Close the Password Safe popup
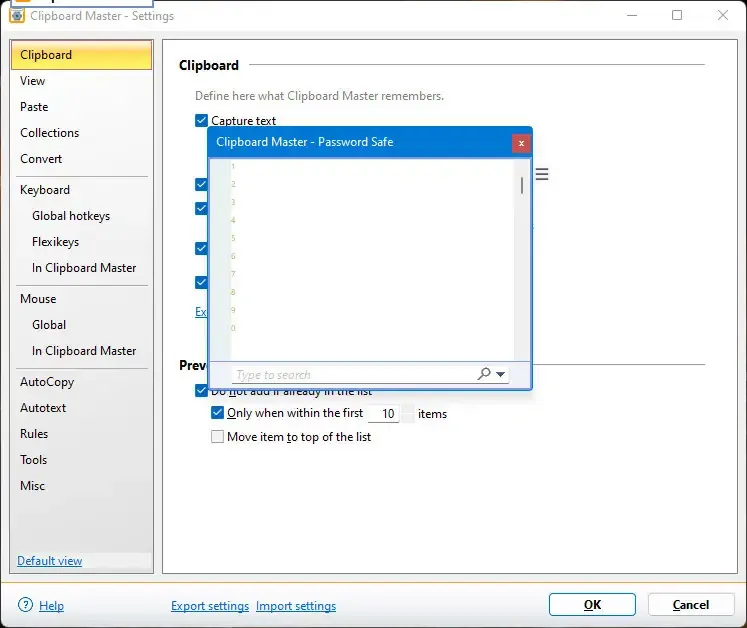This screenshot has width=747, height=628. (x=521, y=143)
